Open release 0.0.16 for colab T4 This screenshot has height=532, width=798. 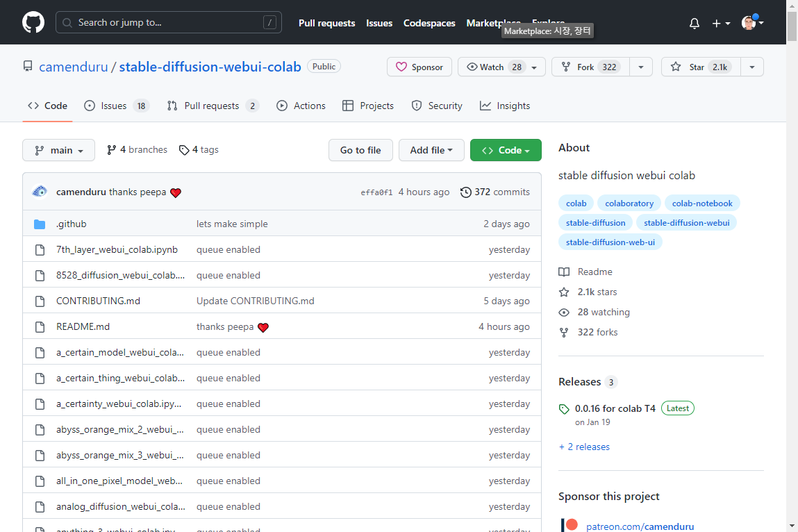point(615,408)
